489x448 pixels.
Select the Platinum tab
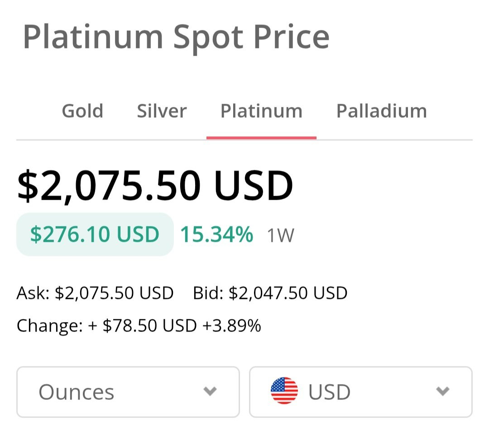click(261, 111)
